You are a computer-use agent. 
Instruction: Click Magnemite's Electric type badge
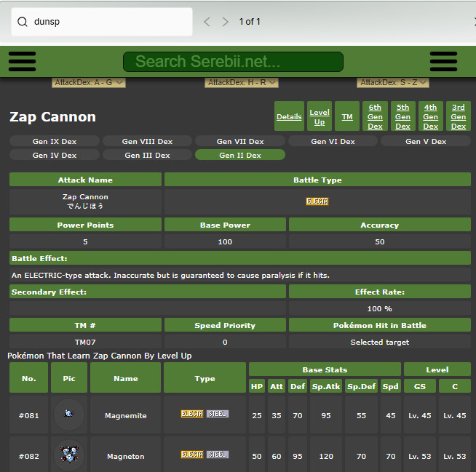tap(192, 414)
